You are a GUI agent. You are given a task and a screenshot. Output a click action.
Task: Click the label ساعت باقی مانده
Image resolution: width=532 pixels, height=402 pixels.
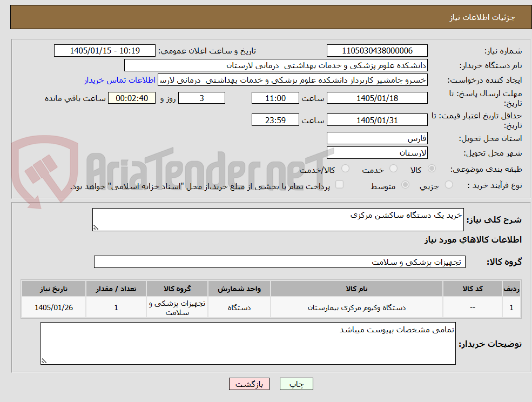point(75,98)
